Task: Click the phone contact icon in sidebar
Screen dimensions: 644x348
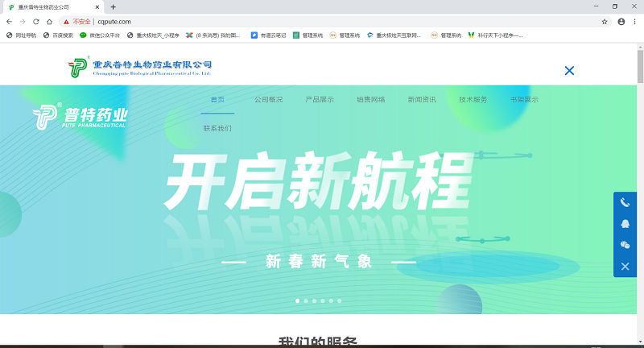Action: (625, 203)
